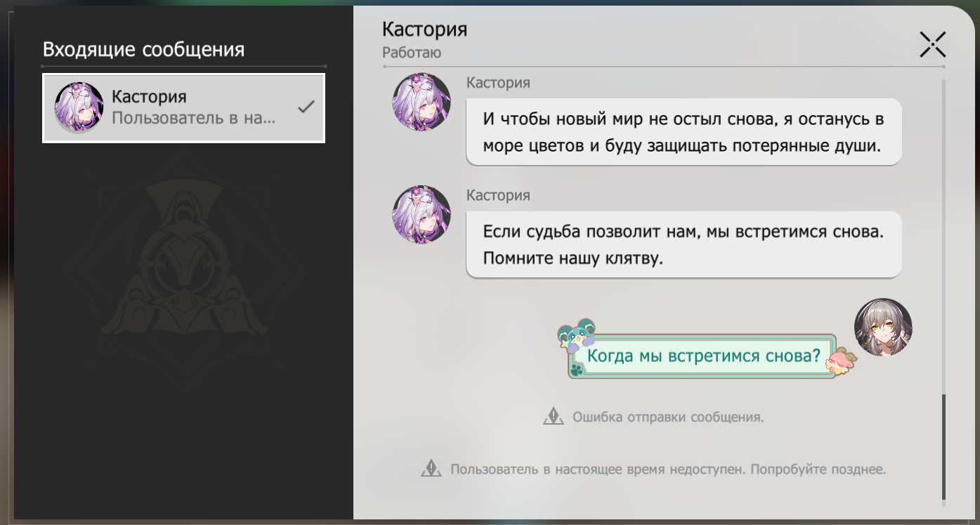Click the Trailblazer avatar beside the sent message
Viewport: 980px width, 525px height.
click(x=883, y=327)
